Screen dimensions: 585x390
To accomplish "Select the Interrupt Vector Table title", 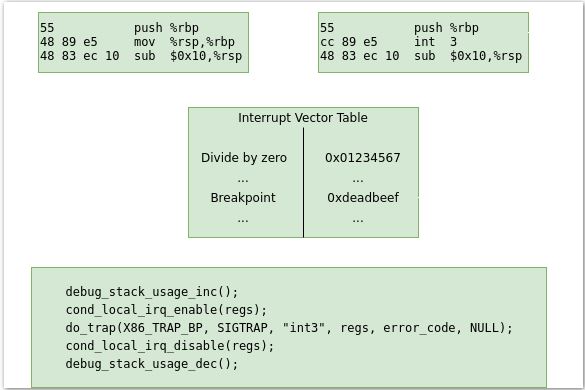I will (x=303, y=118).
